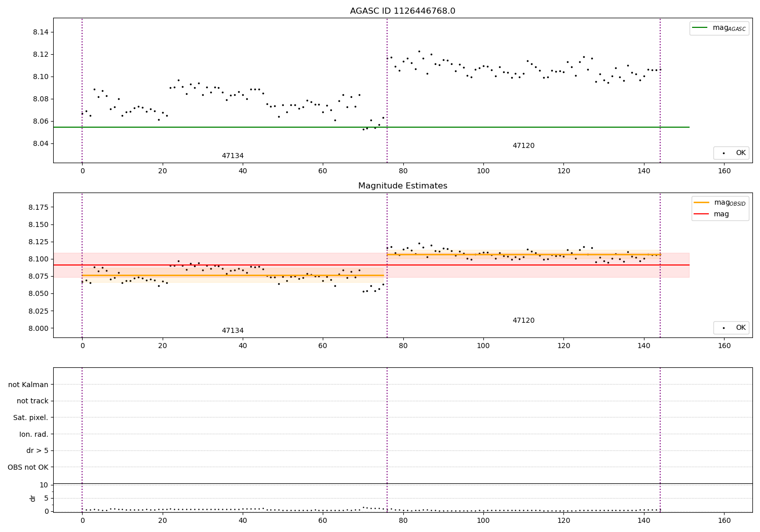Click the '47134' label in Magnitude Estimates plot

click(233, 331)
